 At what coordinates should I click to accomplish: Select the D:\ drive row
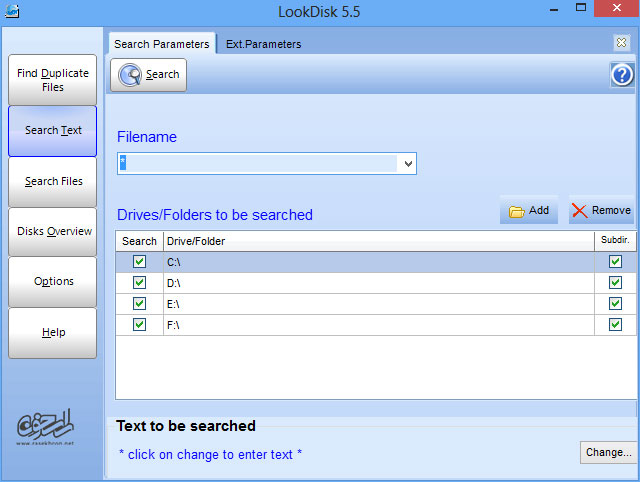click(376, 283)
